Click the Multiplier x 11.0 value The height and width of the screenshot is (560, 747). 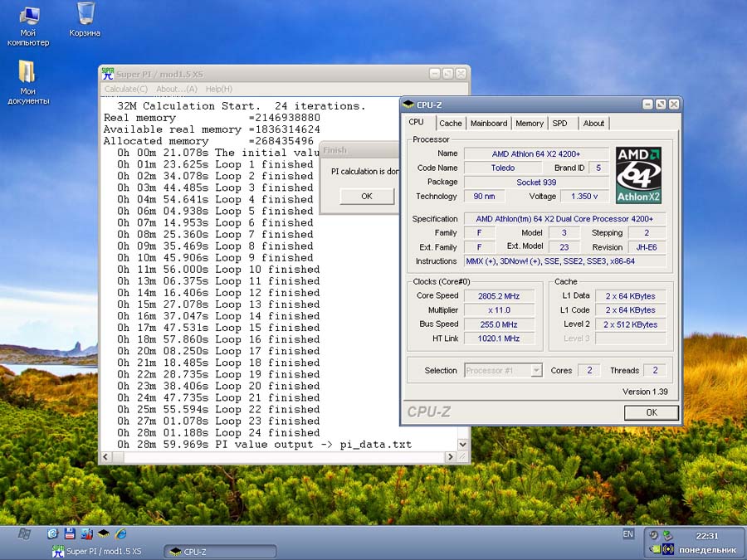(499, 310)
